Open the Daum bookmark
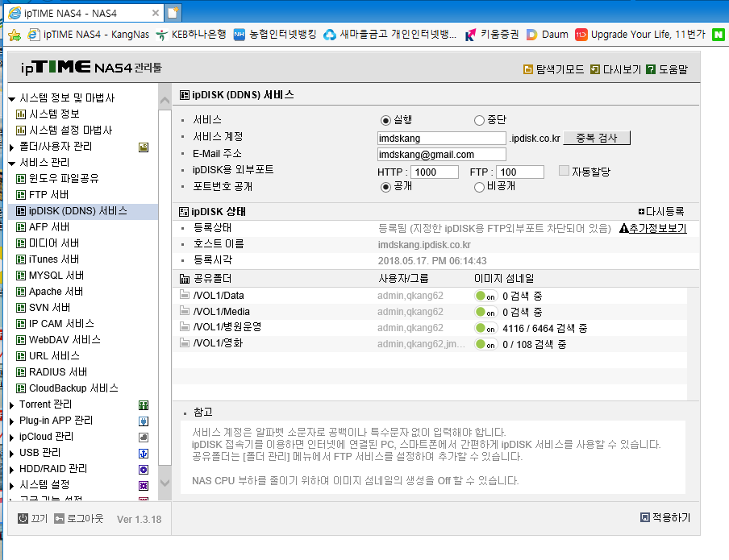This screenshot has height=560, width=729. pyautogui.click(x=548, y=35)
